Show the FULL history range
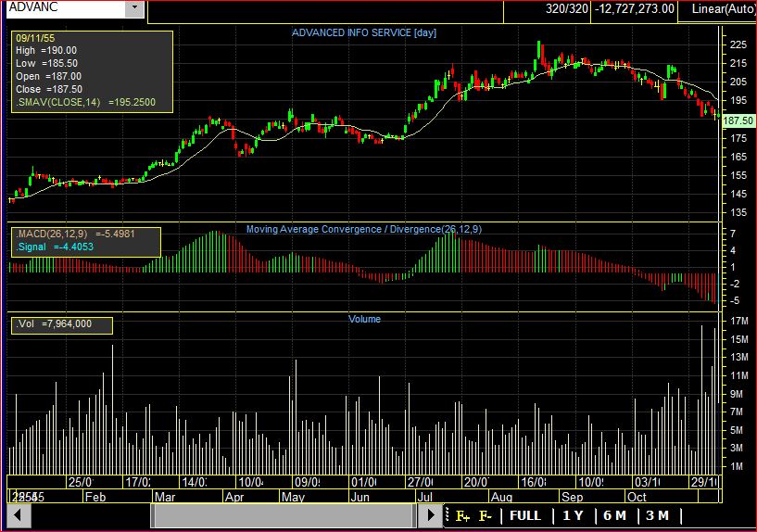The height and width of the screenshot is (532, 757). [525, 515]
